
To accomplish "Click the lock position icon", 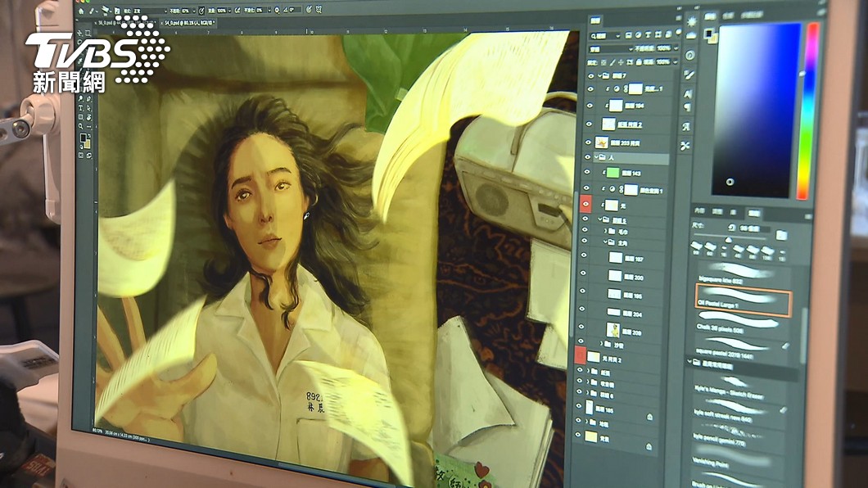I will pos(621,62).
